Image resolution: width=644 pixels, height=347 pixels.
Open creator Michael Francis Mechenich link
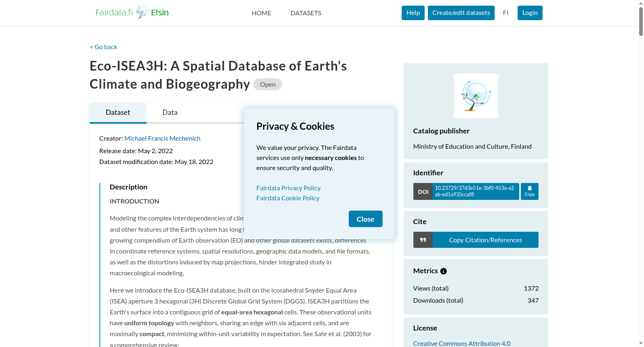pyautogui.click(x=162, y=138)
